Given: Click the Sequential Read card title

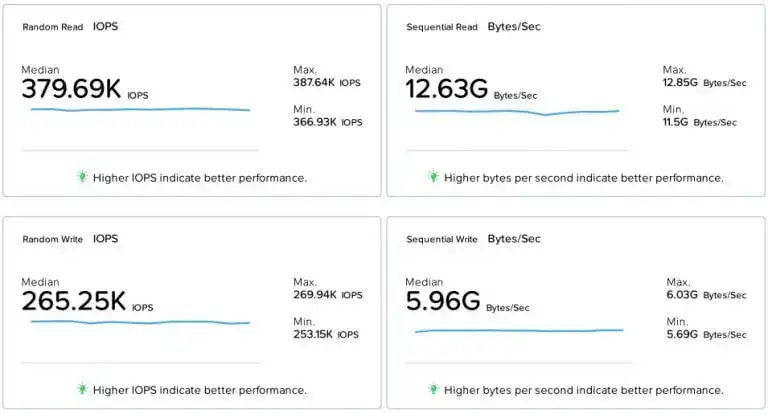Looking at the screenshot, I should click(x=442, y=27).
